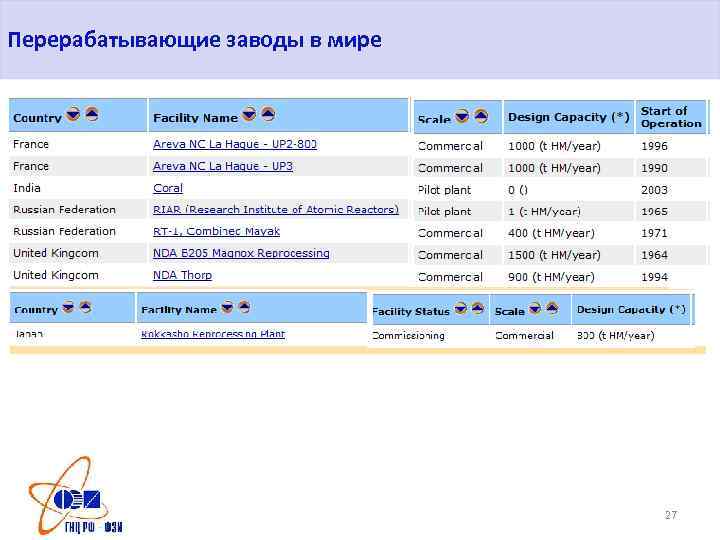This screenshot has height=540, width=720.
Task: Select the 2003 start year cell
Action: (654, 190)
